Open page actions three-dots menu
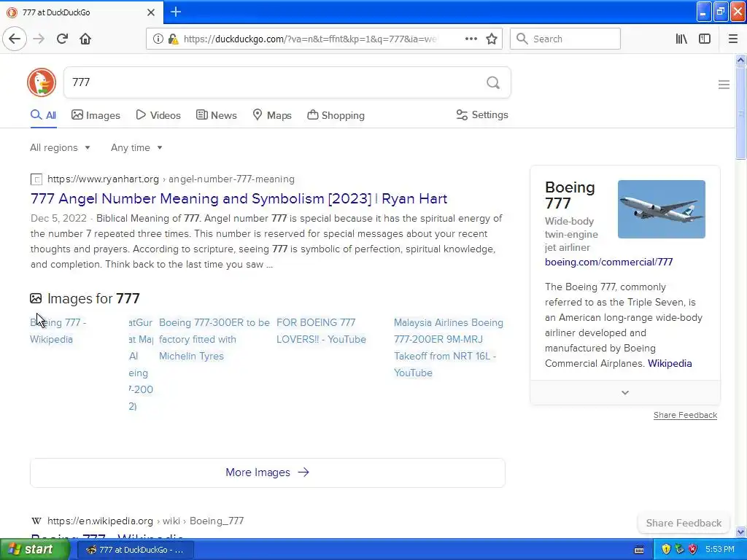 [471, 39]
